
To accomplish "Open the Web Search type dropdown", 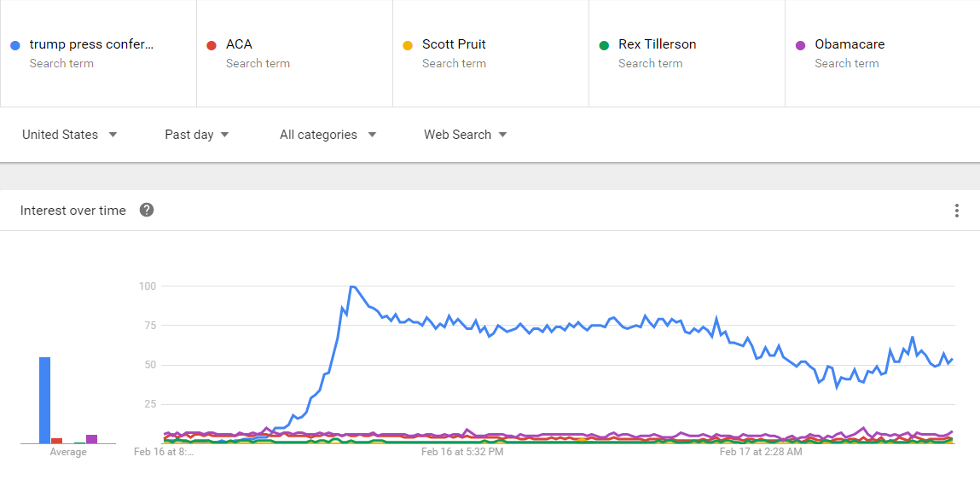I will [x=465, y=135].
